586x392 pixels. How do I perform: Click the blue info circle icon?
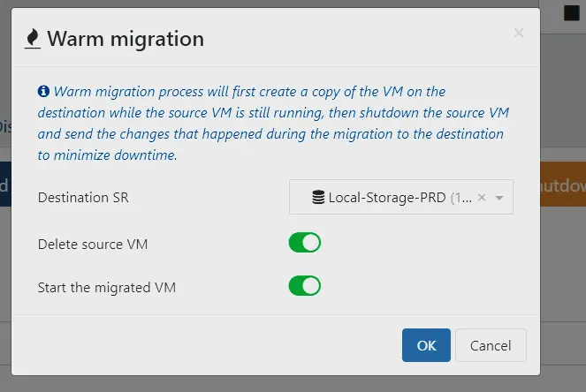click(42, 91)
